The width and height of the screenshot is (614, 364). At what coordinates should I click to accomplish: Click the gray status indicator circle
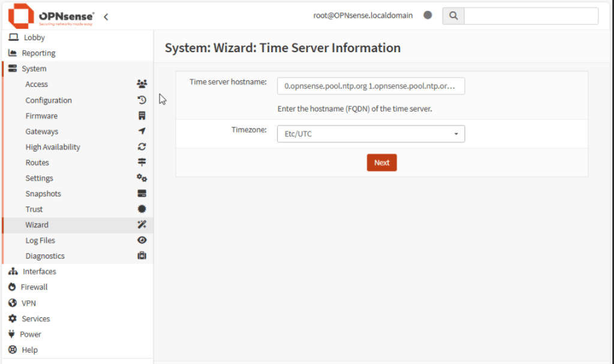pyautogui.click(x=428, y=16)
